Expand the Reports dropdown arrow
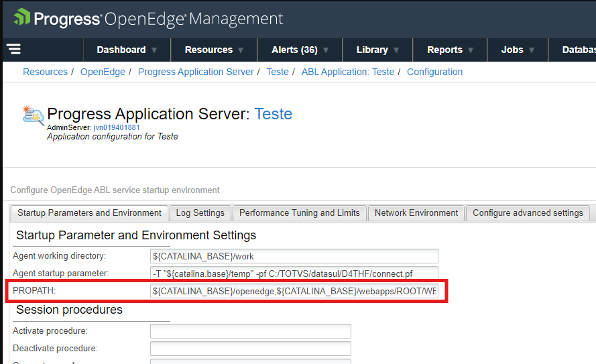Screen dimensions: 596x364 tap(471, 50)
